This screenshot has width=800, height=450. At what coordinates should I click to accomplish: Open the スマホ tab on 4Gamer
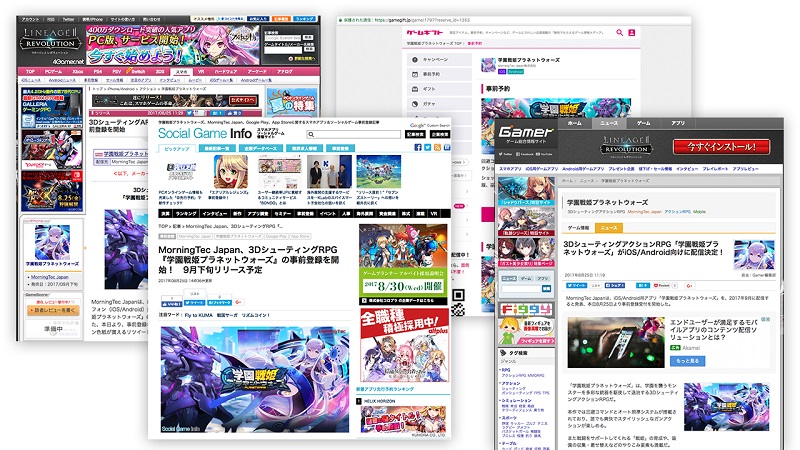coord(181,72)
